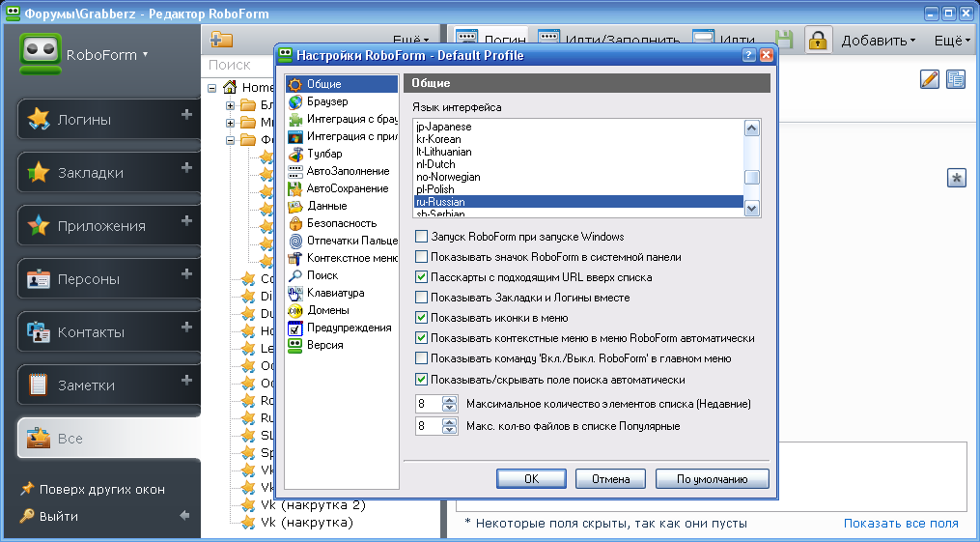Open Безопасность settings category

point(341,223)
